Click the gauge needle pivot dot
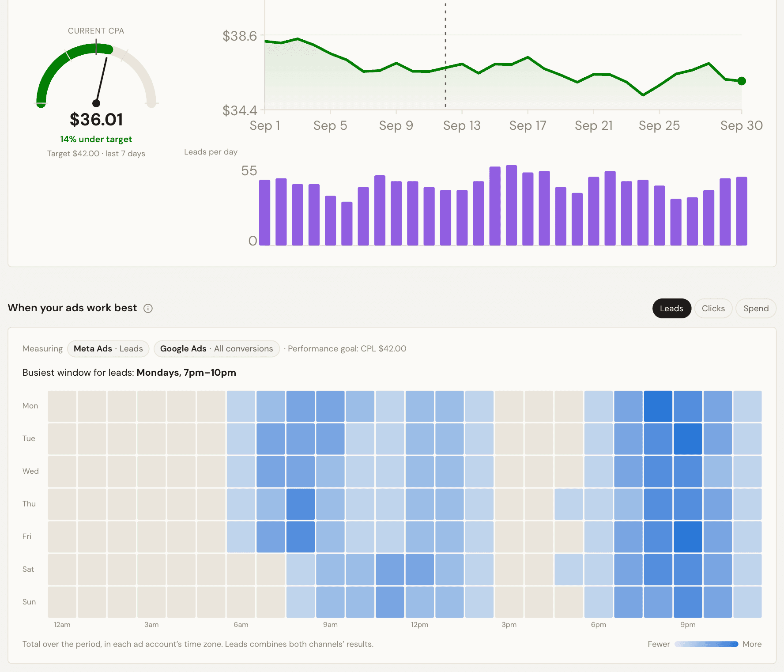The width and height of the screenshot is (784, 672). (96, 103)
